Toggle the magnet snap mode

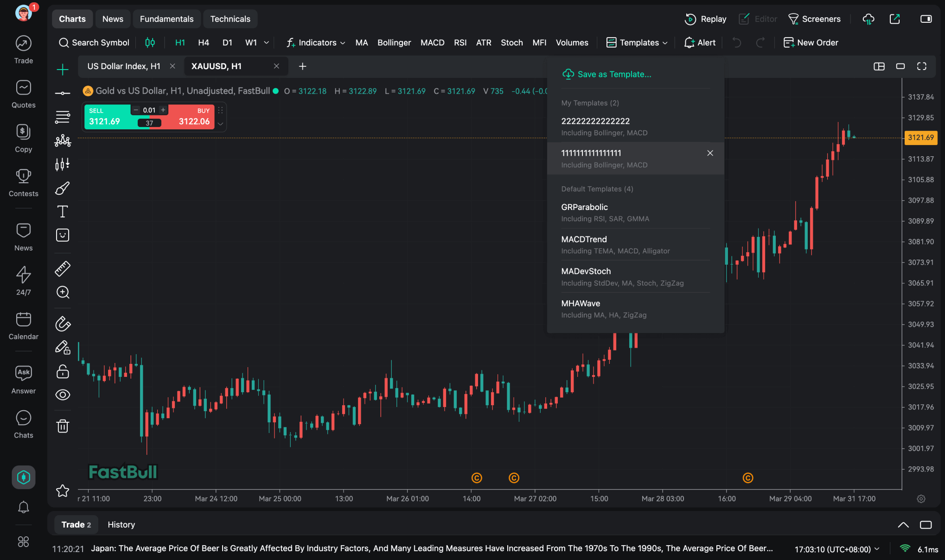[63, 324]
